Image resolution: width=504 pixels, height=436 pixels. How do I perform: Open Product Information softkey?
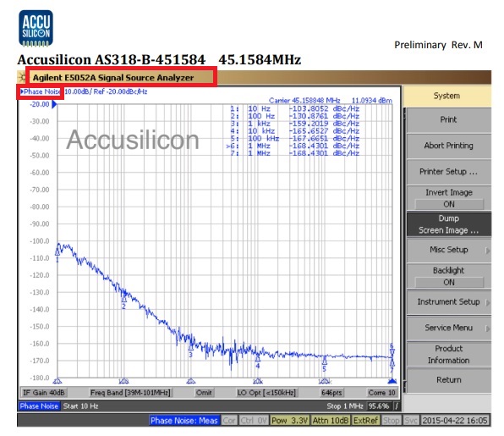tap(448, 354)
